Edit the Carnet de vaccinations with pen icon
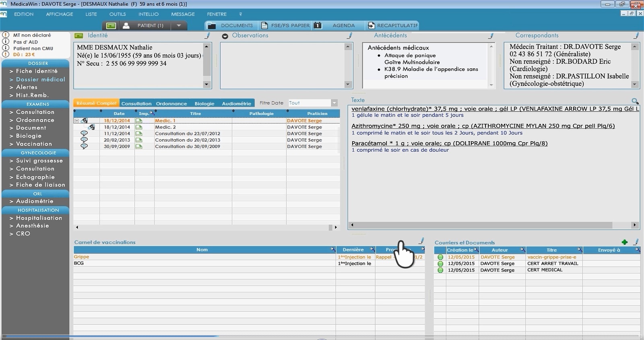Screen dimensions: 644x340 click(x=421, y=241)
